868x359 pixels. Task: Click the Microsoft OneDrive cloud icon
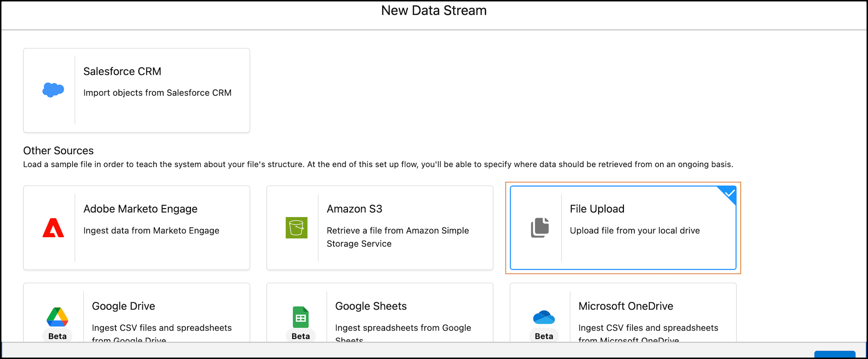[544, 317]
